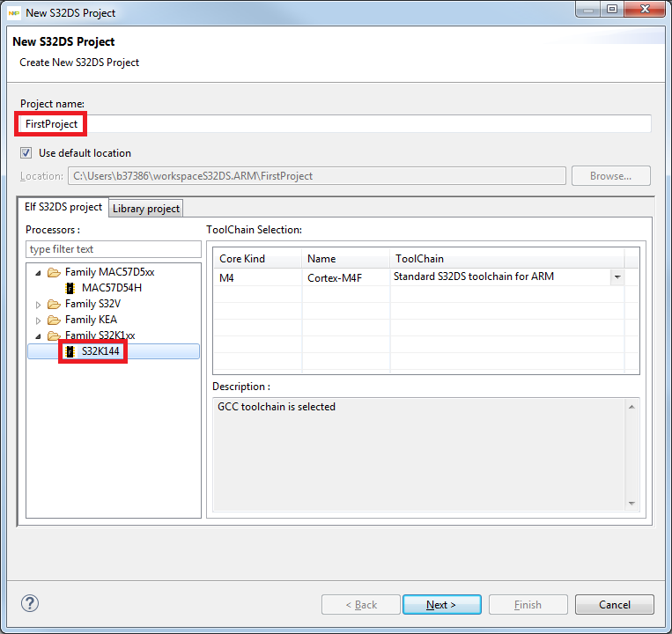Click the M4 core kind cell

coord(257,278)
